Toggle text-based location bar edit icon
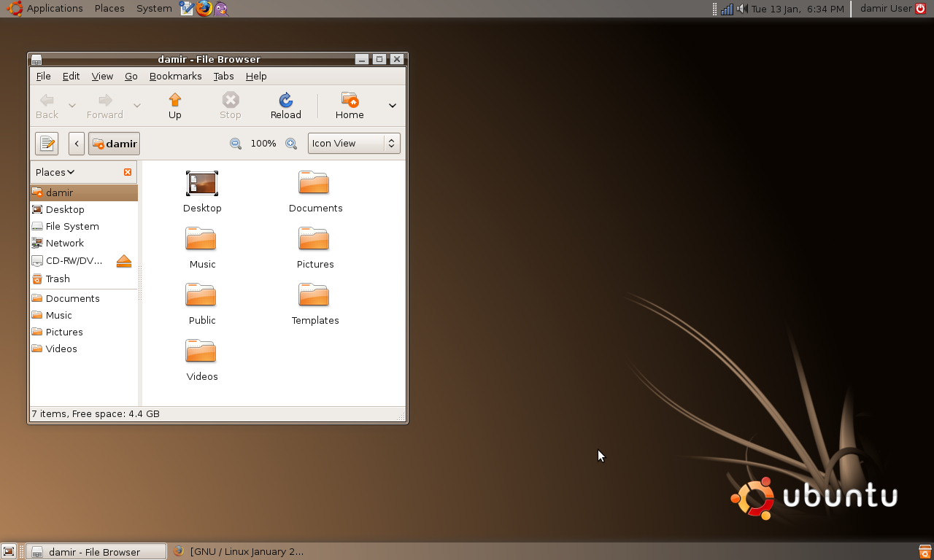Image resolution: width=934 pixels, height=560 pixels. pyautogui.click(x=47, y=144)
